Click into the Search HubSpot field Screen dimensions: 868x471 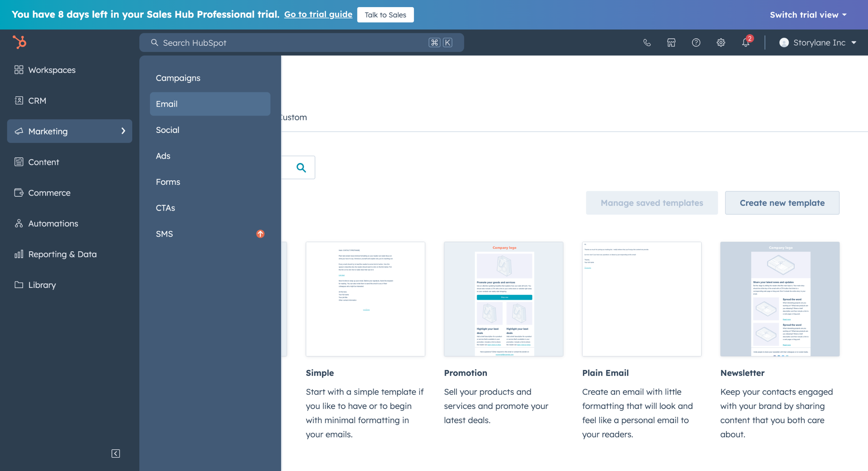tap(301, 42)
